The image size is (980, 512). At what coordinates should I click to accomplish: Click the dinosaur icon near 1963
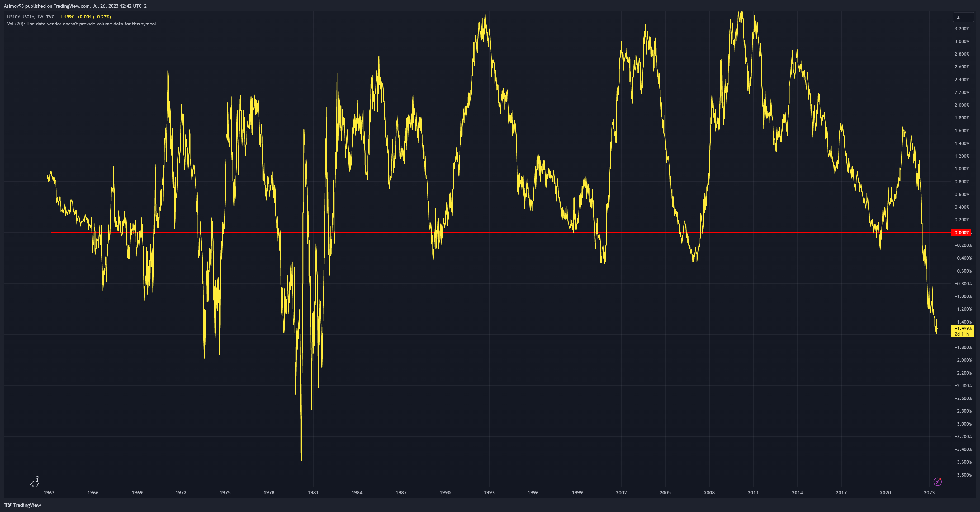tap(35, 482)
